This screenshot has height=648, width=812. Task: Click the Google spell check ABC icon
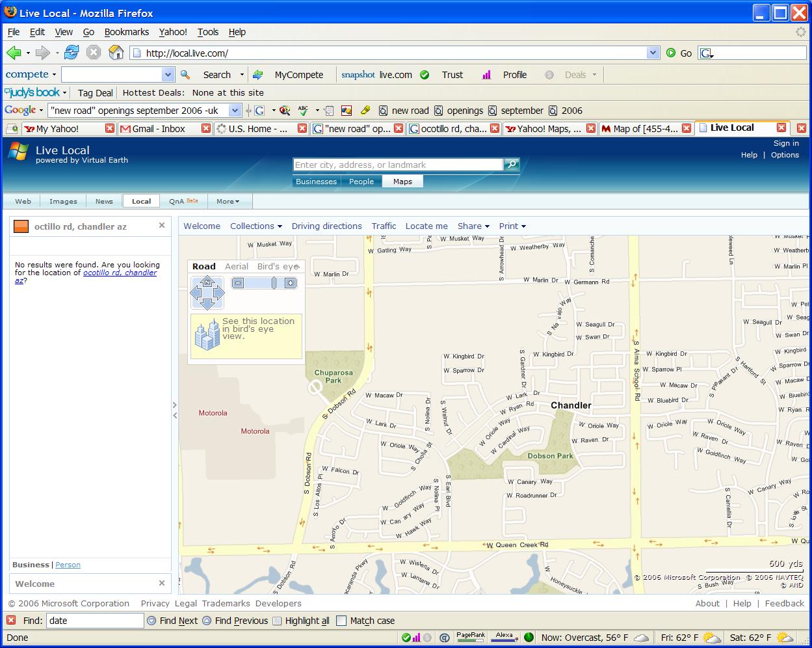coord(303,110)
